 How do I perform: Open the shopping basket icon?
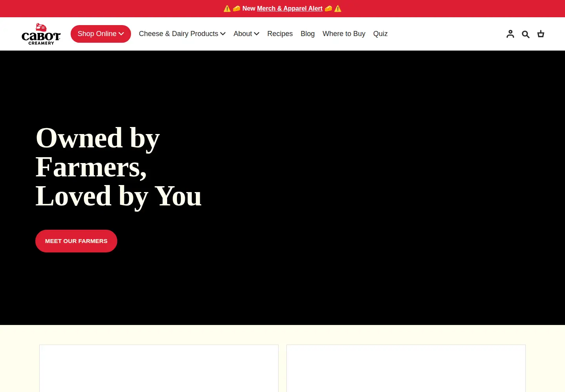[x=541, y=34]
